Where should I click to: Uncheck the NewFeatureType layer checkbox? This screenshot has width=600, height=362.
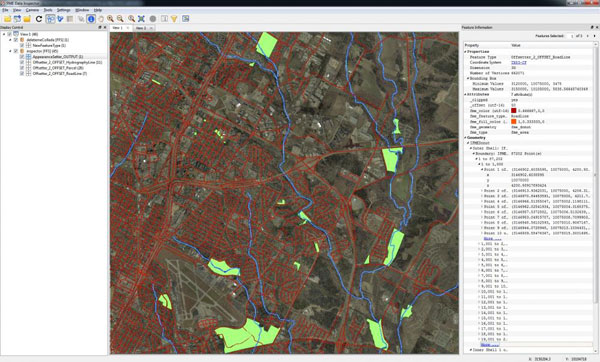pos(22,46)
